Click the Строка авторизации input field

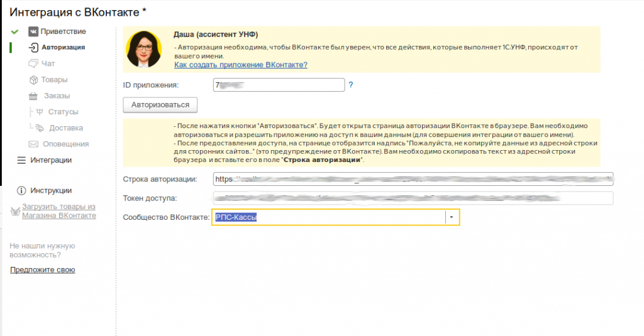click(413, 179)
